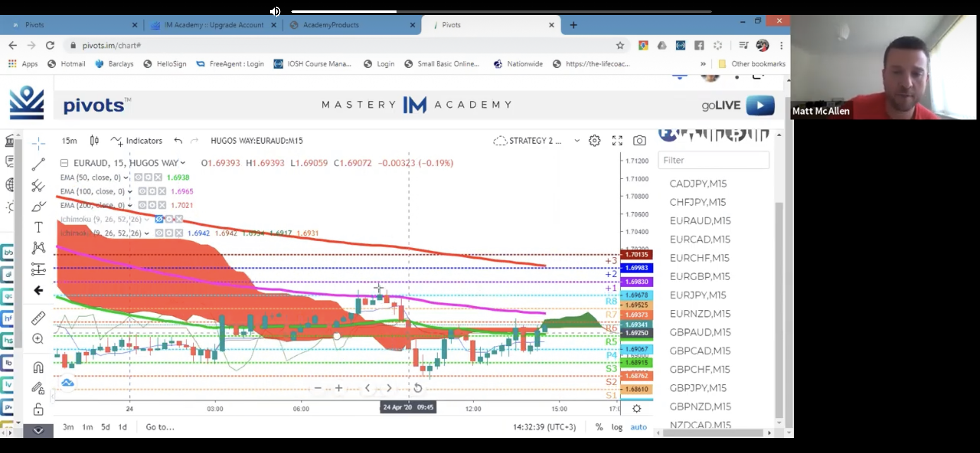The image size is (980, 453).
Task: Open the 15m timeframe selector
Action: (x=69, y=141)
